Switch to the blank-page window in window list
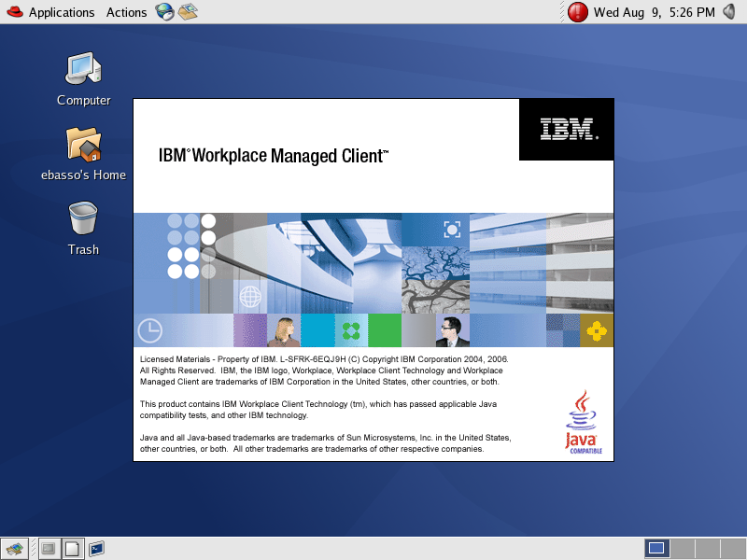Viewport: 747px width, 560px height. (73, 549)
